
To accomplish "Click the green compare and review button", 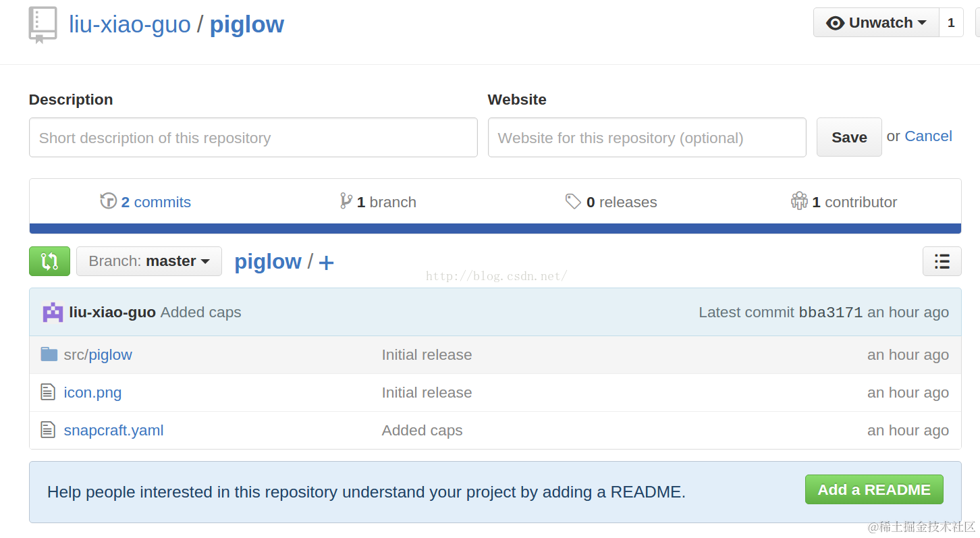I will [49, 261].
